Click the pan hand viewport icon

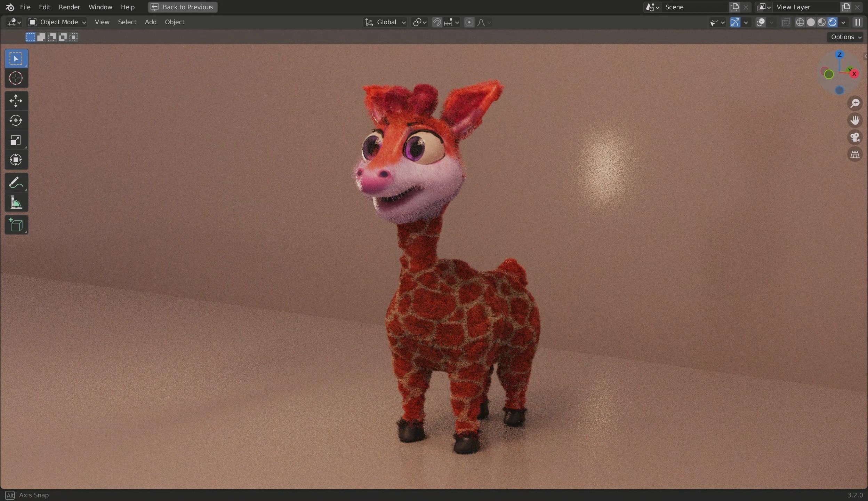[855, 120]
